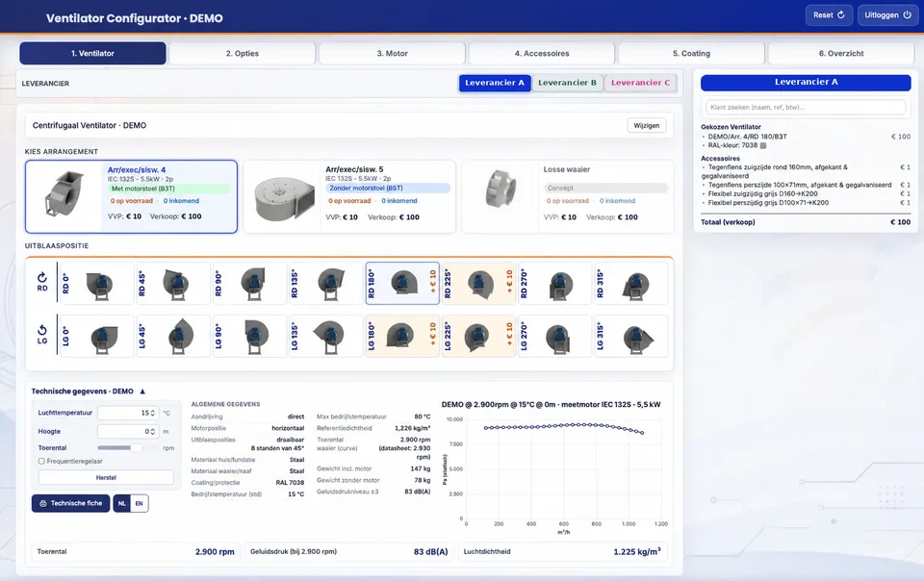Click 'DEMO/Arr. 4/RD 180/B3T' summary line
The height and width of the screenshot is (581, 924).
point(747,137)
